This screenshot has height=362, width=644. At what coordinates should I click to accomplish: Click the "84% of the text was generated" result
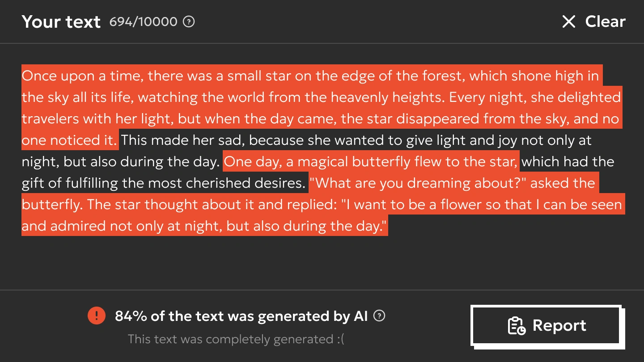click(241, 316)
